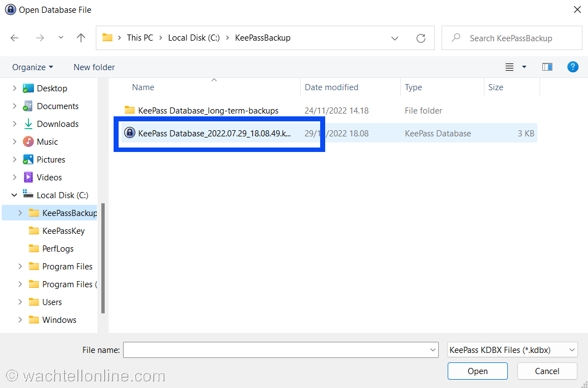Screen dimensions: 588x388
Task: Open the Organize menu
Action: [x=32, y=67]
